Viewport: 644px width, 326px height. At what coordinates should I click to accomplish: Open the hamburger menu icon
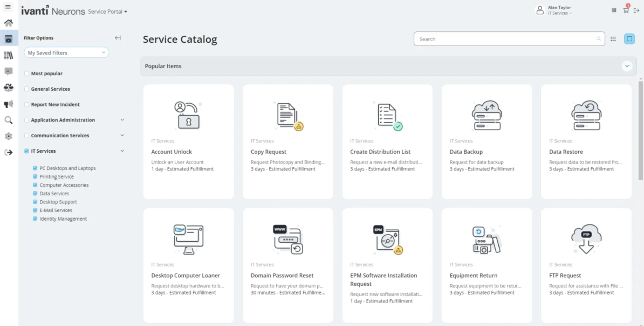8,7
